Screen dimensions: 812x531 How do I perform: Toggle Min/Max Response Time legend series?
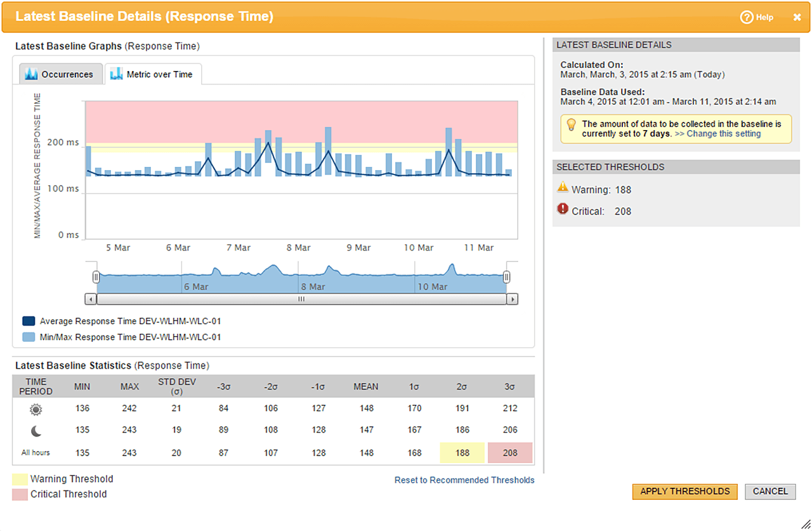pos(29,338)
